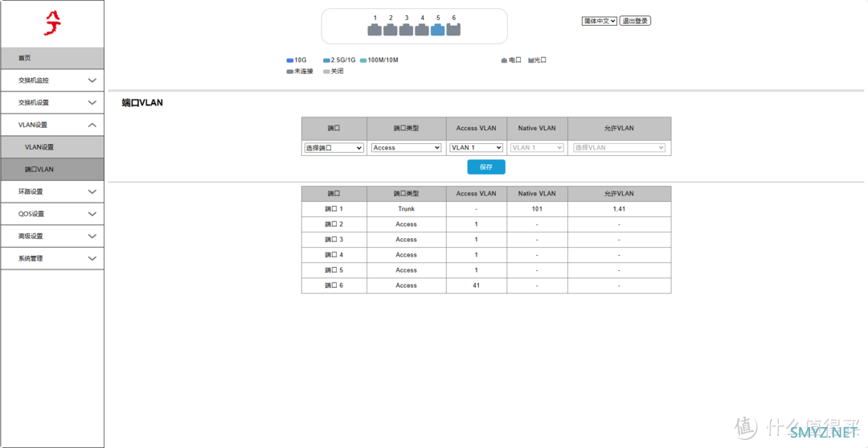Click port 3 icon in switch panel

(407, 31)
